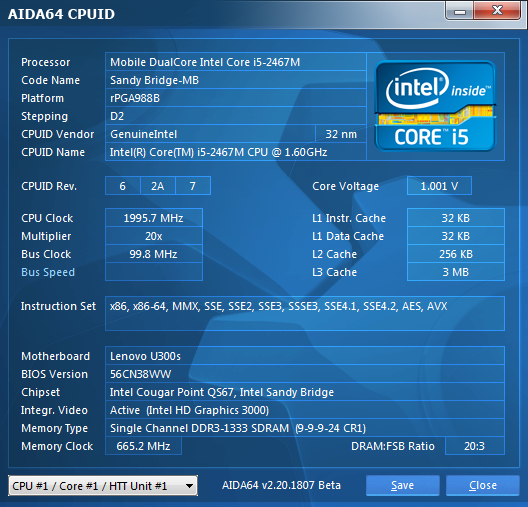Select the Instruction Set text box
Viewport: 528px width, 507px height.
(x=305, y=313)
